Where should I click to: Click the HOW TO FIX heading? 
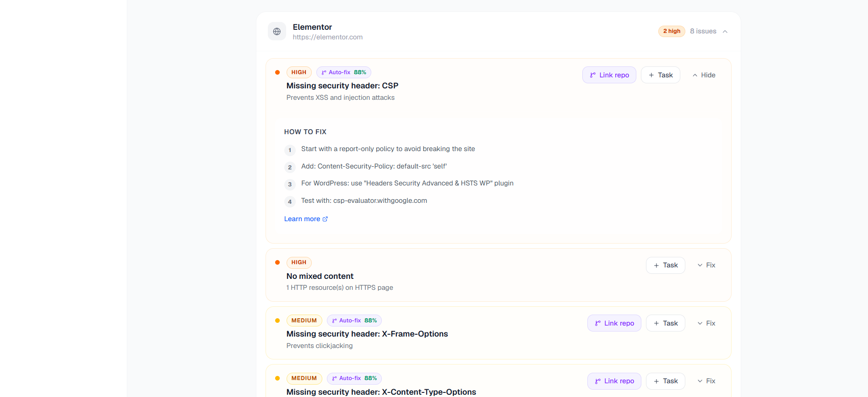coord(305,132)
